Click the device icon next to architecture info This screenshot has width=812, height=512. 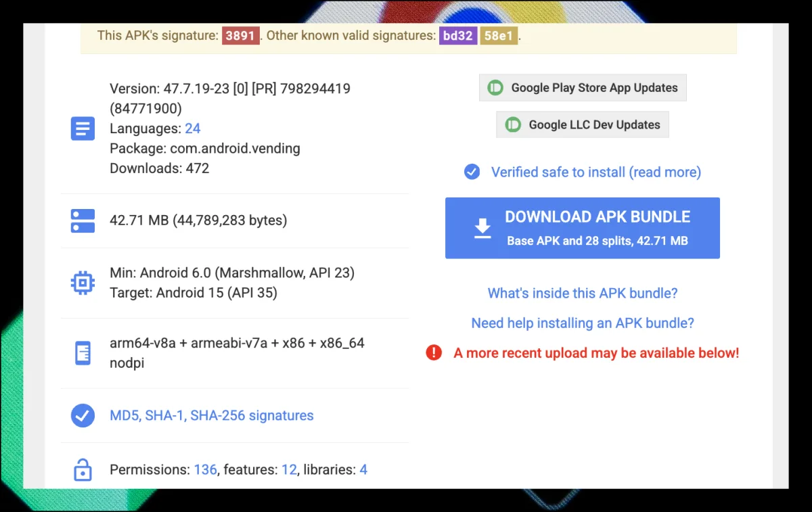[83, 353]
